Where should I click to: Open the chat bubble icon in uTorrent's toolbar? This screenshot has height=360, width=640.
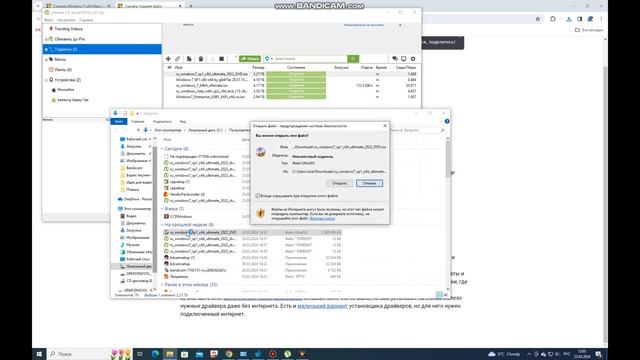pos(395,59)
